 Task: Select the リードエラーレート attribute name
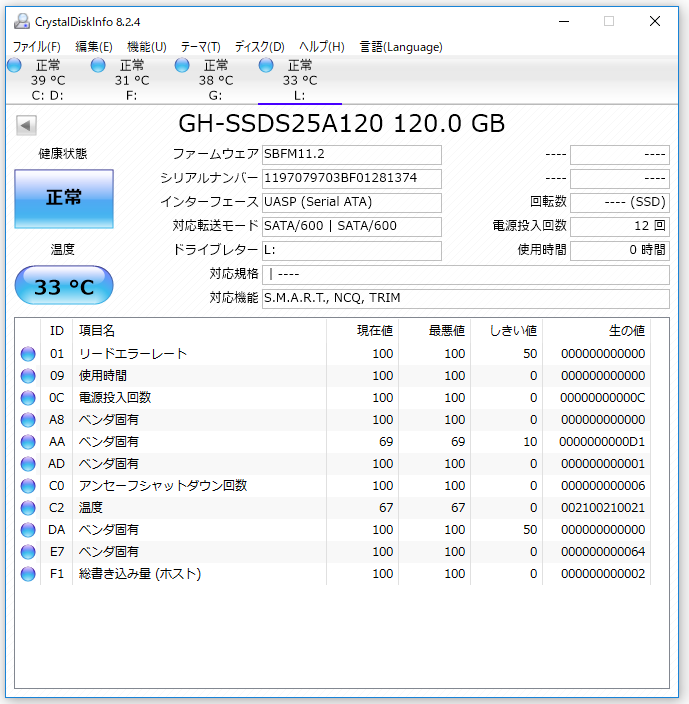tap(133, 354)
